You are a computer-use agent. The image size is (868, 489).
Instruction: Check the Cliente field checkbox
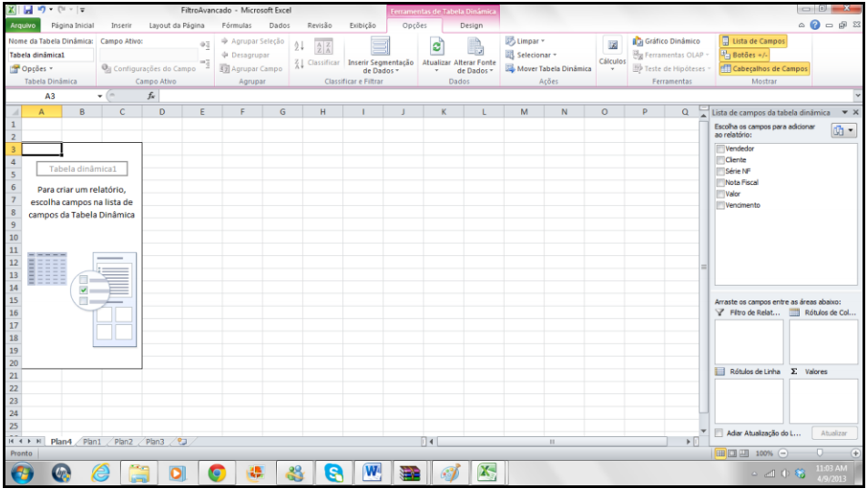click(720, 160)
